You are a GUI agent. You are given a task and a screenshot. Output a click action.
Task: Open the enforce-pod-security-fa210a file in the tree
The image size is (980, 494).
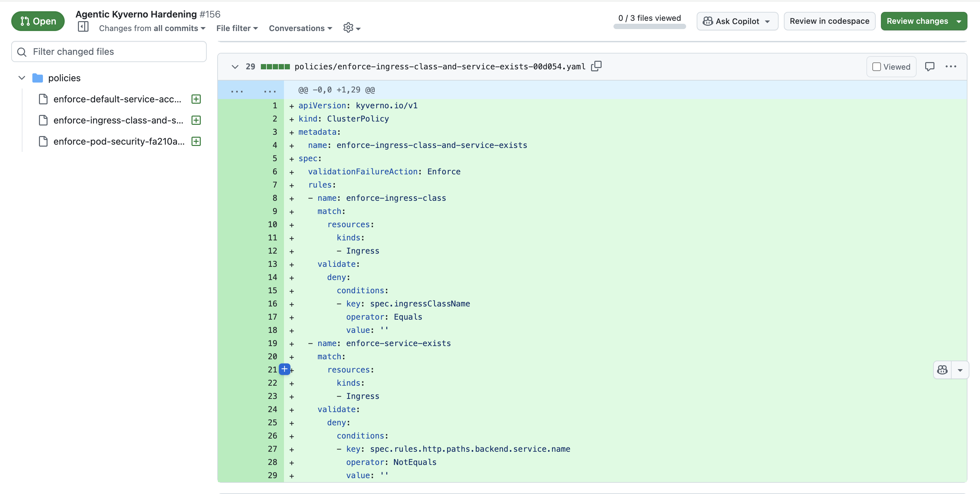click(119, 142)
